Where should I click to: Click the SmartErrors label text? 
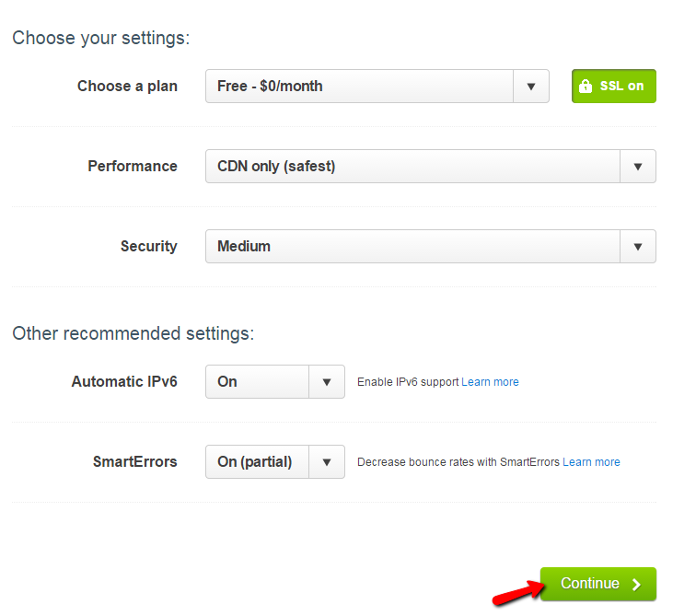click(135, 462)
